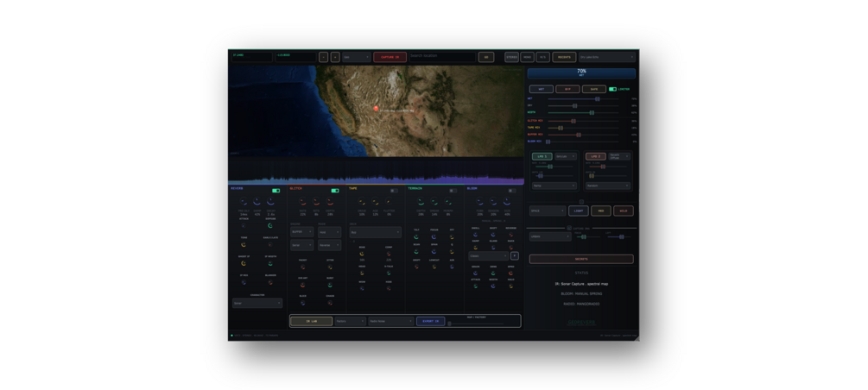This screenshot has height=390, width=868.
Task: Click the Export IR button
Action: [x=431, y=321]
